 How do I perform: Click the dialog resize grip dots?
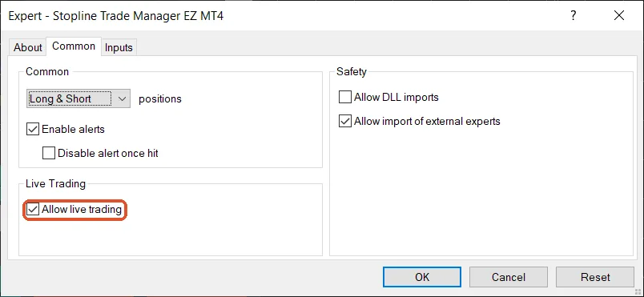pos(638,291)
